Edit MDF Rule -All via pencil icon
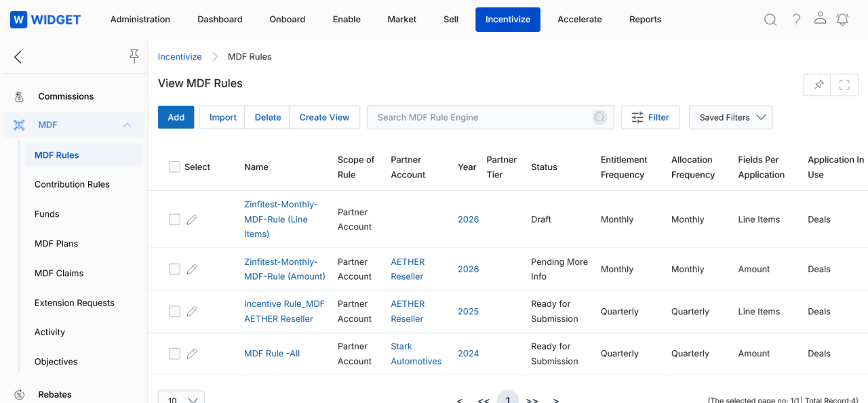Viewport: 868px width, 403px height. coord(192,354)
